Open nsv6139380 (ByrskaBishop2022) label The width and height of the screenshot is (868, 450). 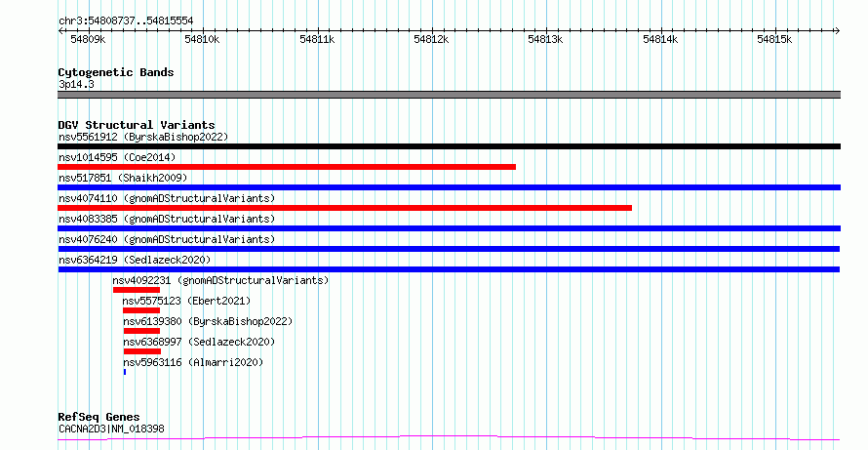click(208, 321)
